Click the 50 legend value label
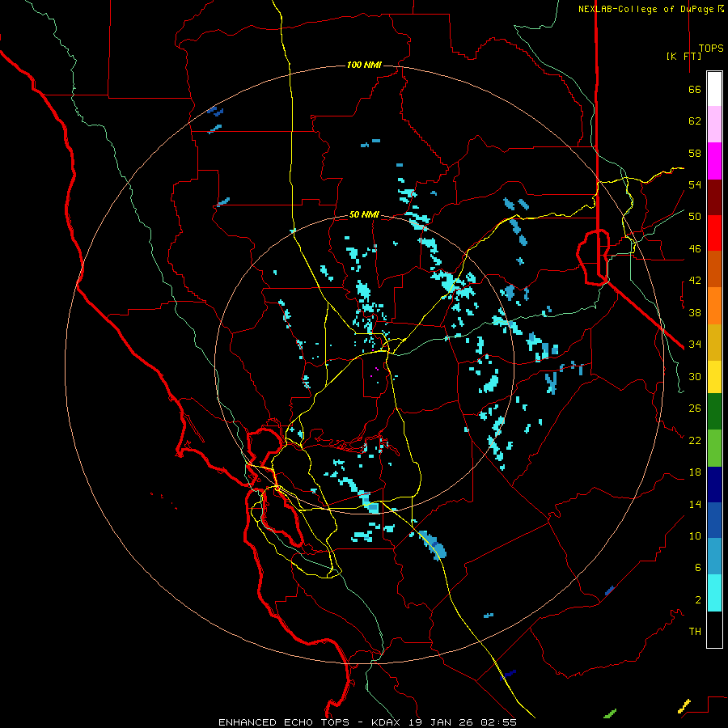 click(x=695, y=217)
